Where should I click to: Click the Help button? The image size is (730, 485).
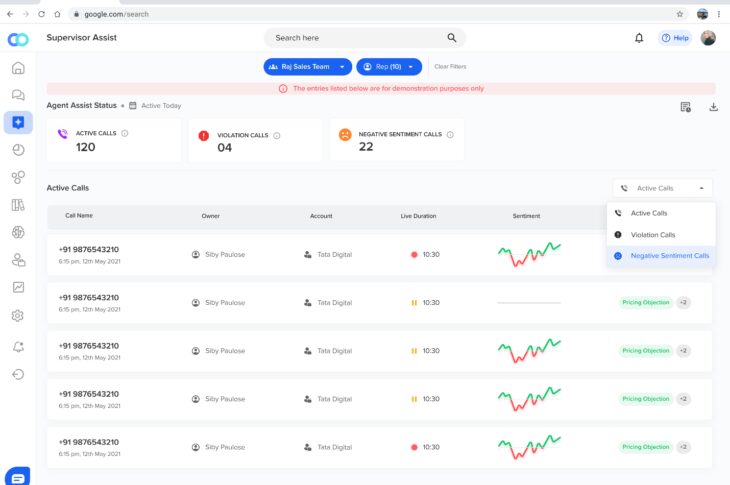(675, 38)
